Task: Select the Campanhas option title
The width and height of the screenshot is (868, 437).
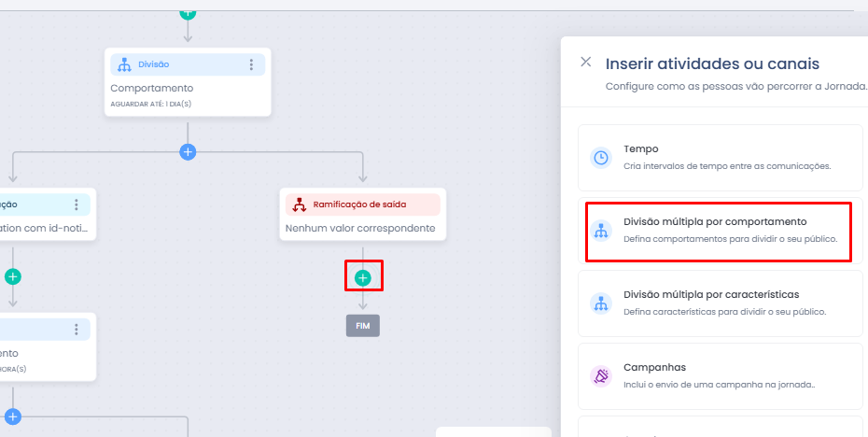Action: click(x=655, y=367)
